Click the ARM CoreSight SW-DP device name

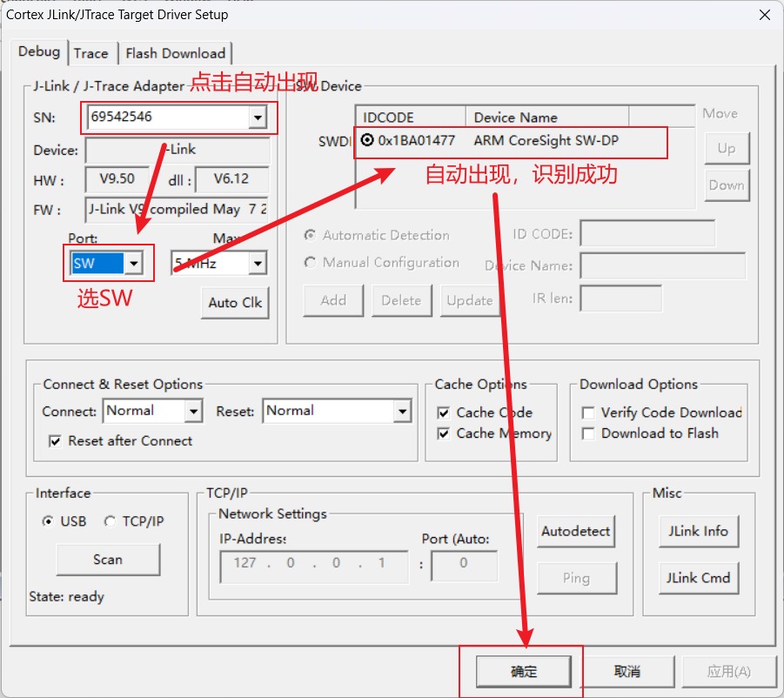[546, 140]
